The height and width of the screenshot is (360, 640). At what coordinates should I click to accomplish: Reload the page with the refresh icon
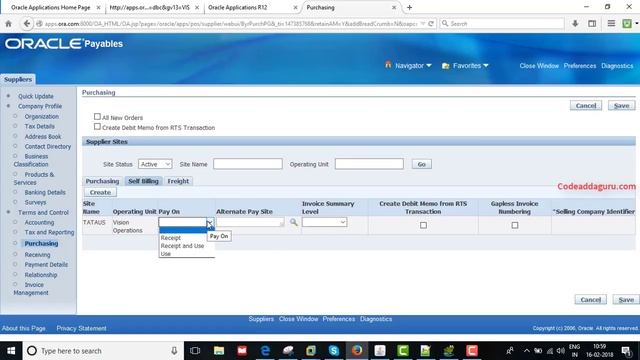[431, 24]
